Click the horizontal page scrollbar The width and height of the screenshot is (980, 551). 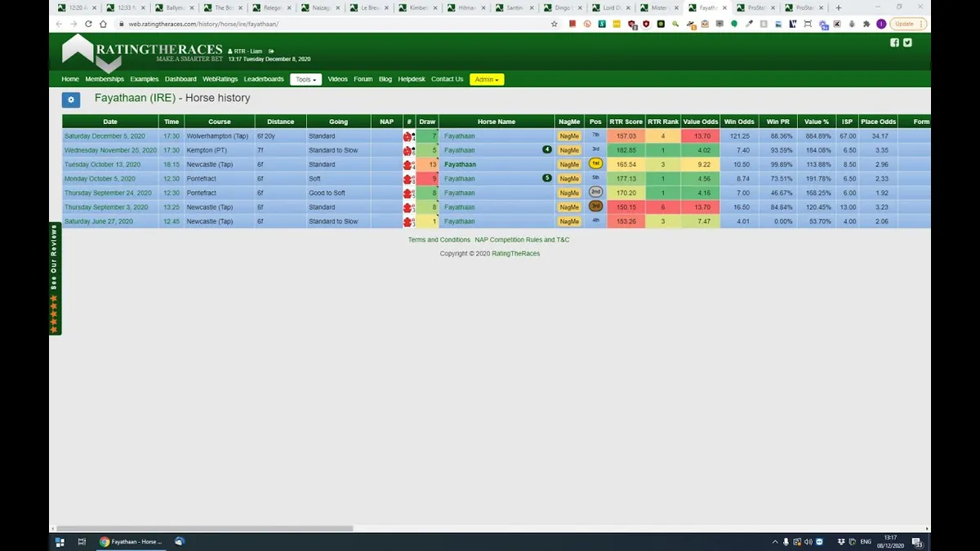coord(204,529)
